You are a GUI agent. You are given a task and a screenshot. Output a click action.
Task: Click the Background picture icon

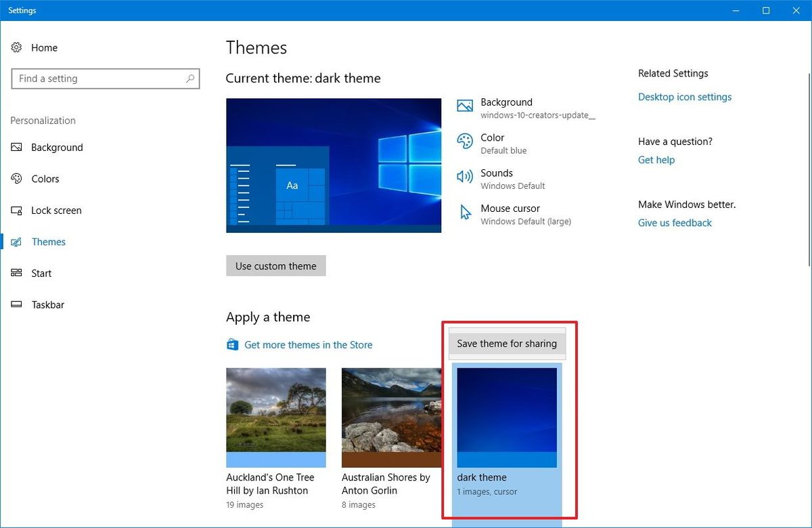464,106
